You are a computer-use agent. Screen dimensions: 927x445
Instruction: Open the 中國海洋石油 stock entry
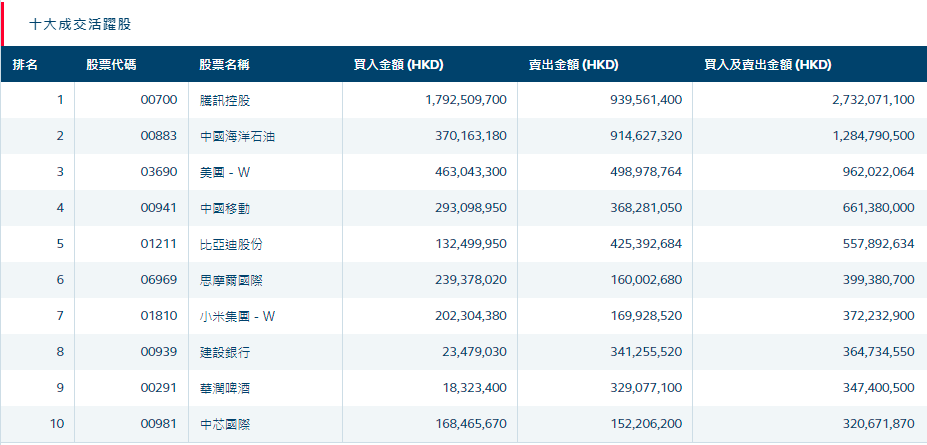[x=237, y=136]
